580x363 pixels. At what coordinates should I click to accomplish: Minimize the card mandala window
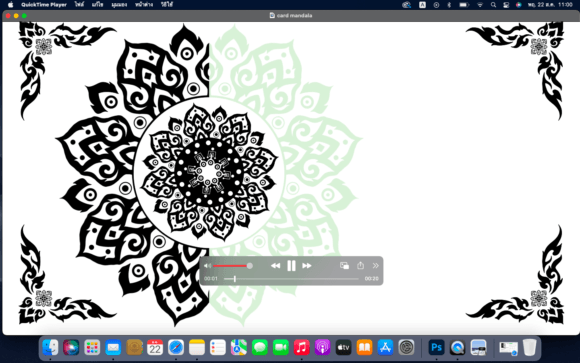[16, 16]
